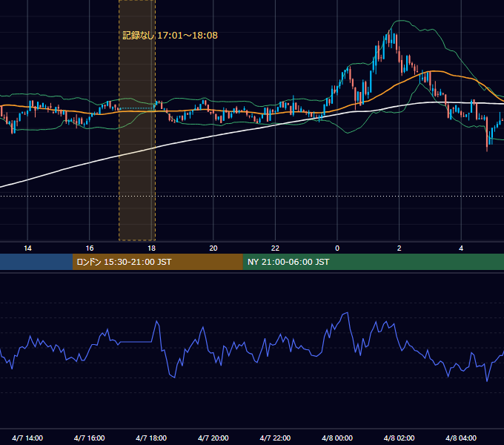Click the '20' hour axis label
The image size is (504, 445).
(x=213, y=248)
